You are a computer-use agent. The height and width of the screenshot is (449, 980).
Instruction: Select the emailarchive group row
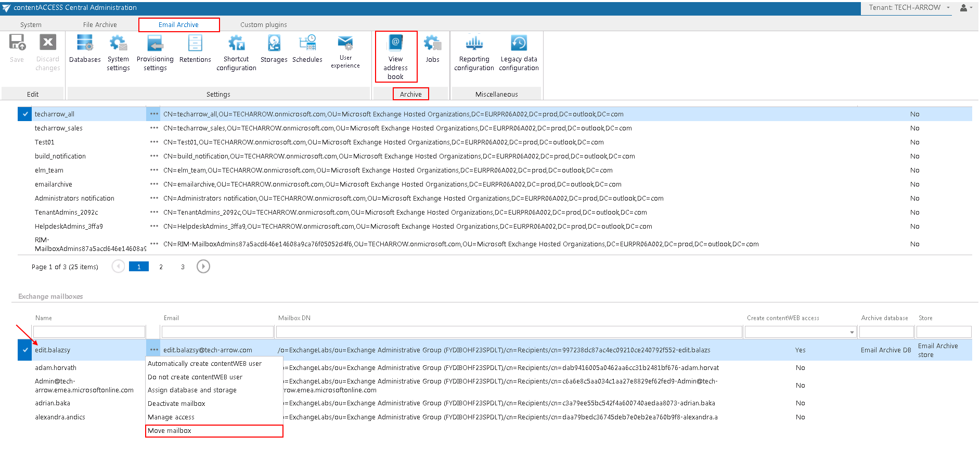(x=495, y=184)
